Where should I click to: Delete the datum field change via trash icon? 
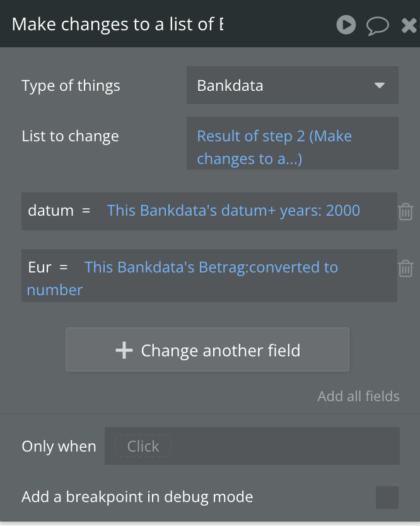406,212
